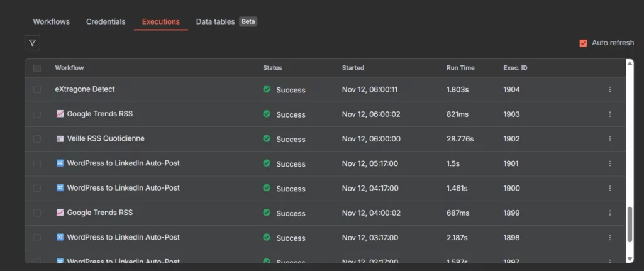This screenshot has width=644, height=271.
Task: Open three-dot menu for execution 1902
Action: point(609,139)
